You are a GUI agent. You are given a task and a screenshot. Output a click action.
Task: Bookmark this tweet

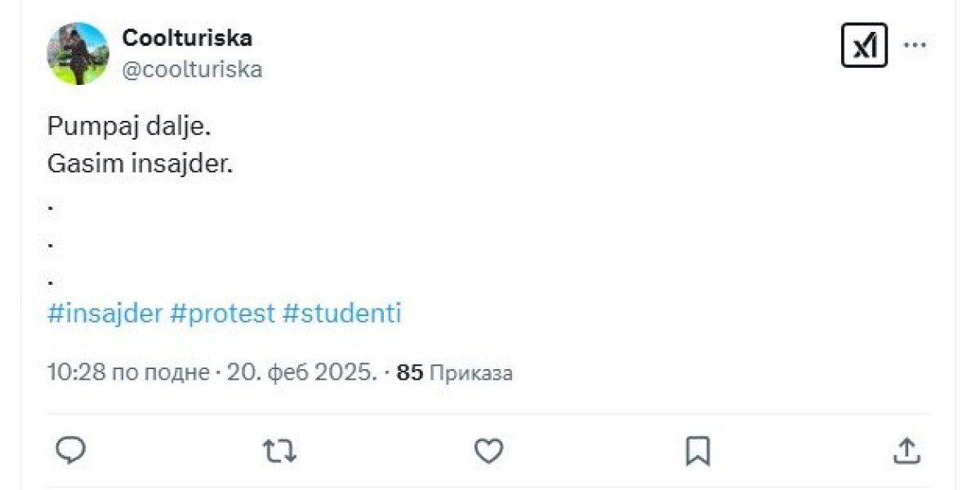(x=697, y=450)
